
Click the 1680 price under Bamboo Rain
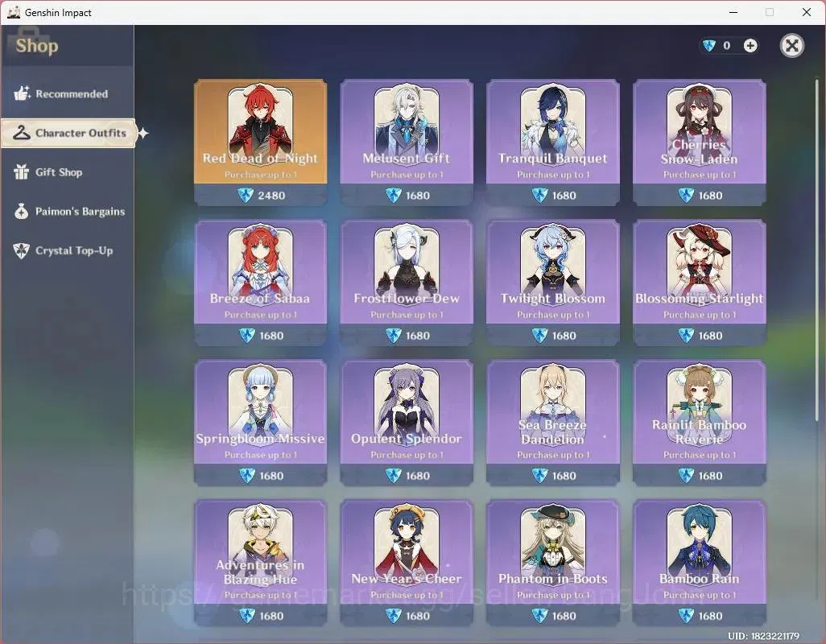pos(711,616)
